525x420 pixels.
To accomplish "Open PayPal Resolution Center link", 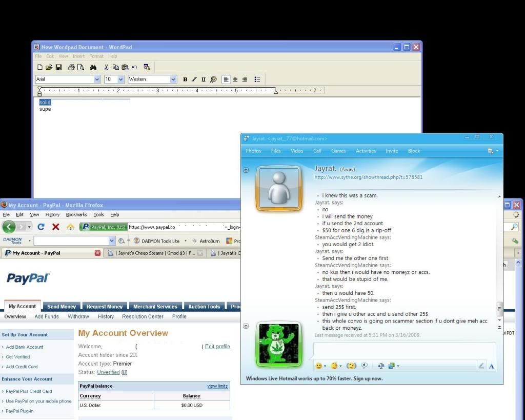I will 143,316.
